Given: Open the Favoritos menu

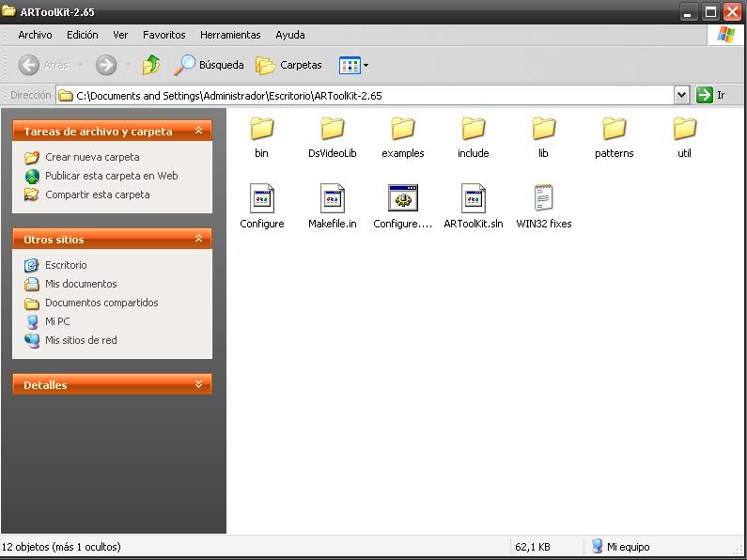Looking at the screenshot, I should pyautogui.click(x=163, y=35).
